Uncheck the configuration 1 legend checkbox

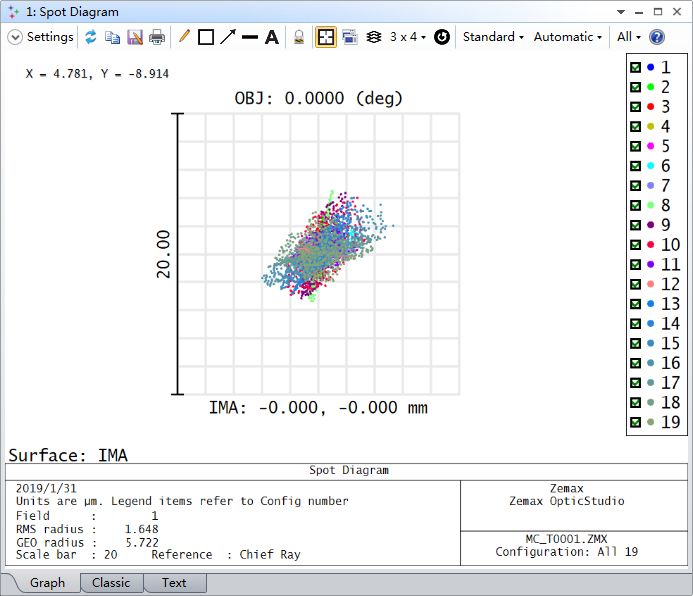(x=635, y=68)
